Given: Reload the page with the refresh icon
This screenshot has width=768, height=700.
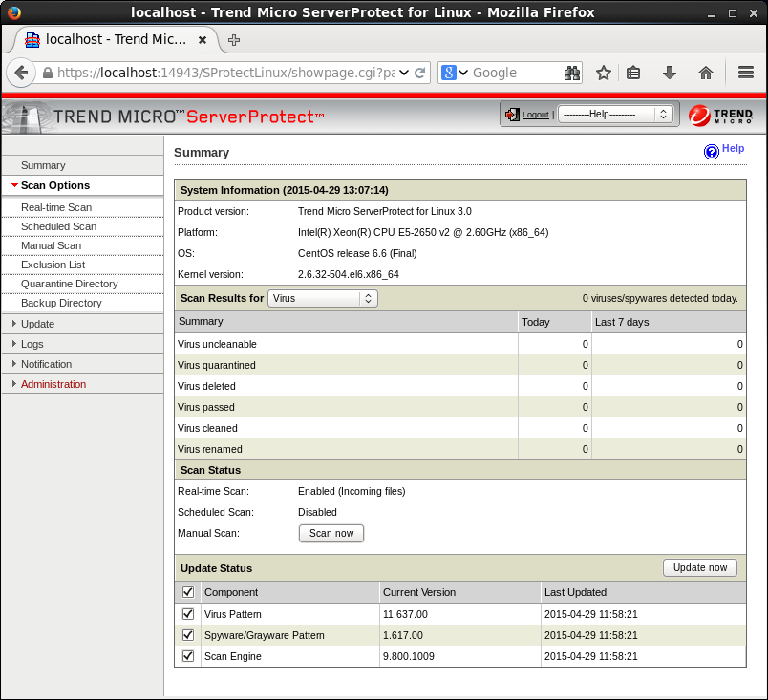Looking at the screenshot, I should click(x=419, y=73).
